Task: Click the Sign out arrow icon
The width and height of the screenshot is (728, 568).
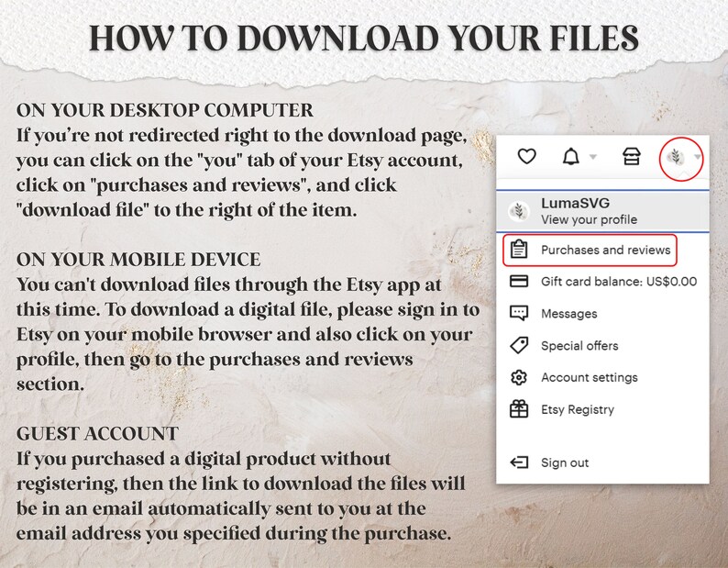Action: click(519, 462)
